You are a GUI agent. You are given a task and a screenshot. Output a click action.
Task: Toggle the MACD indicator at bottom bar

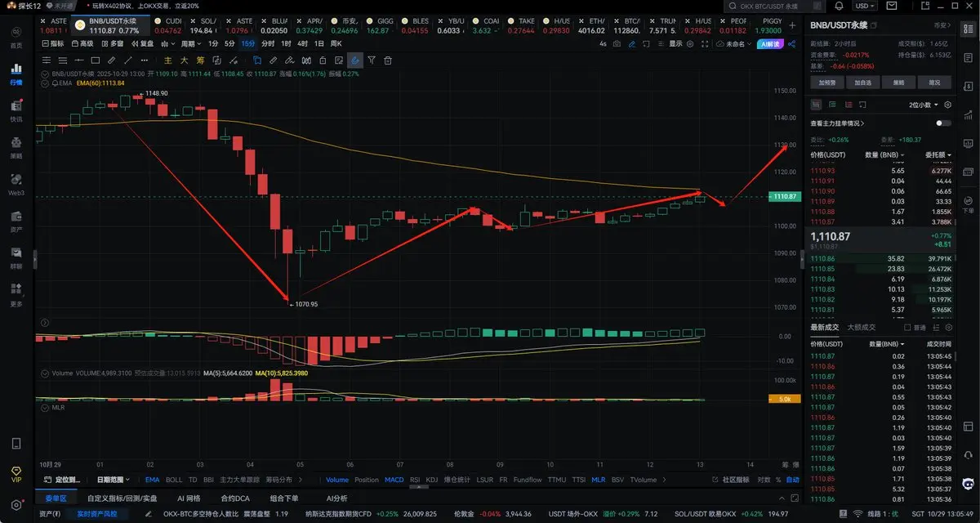point(394,480)
